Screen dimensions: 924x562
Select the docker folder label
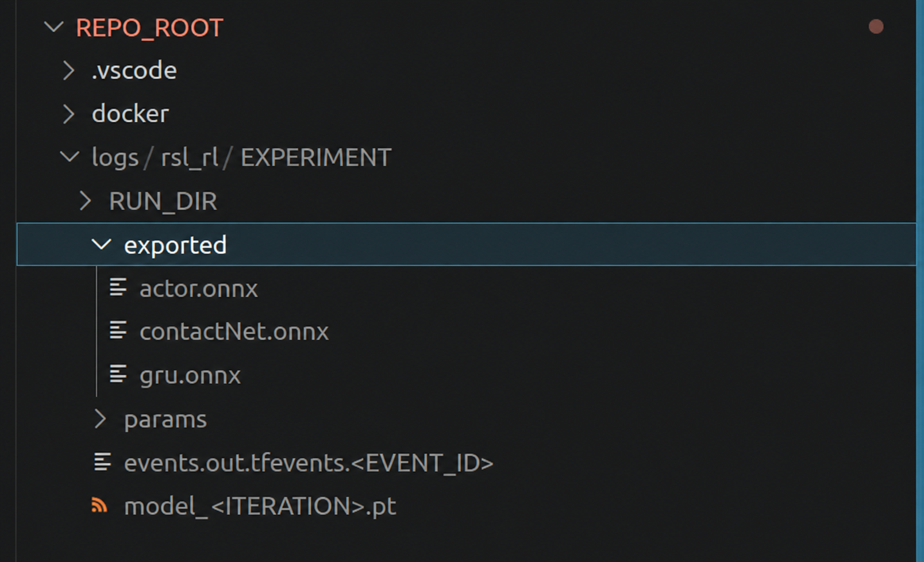[x=130, y=114]
